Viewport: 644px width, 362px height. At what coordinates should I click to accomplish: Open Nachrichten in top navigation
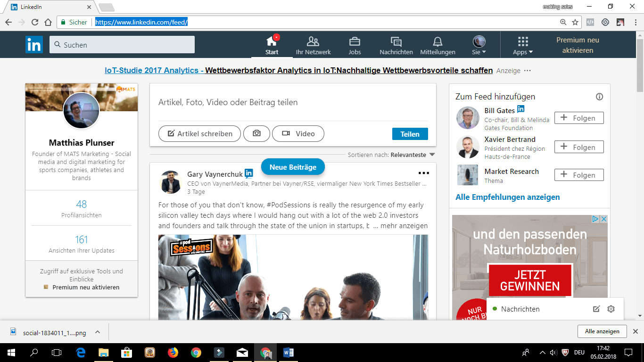point(396,45)
